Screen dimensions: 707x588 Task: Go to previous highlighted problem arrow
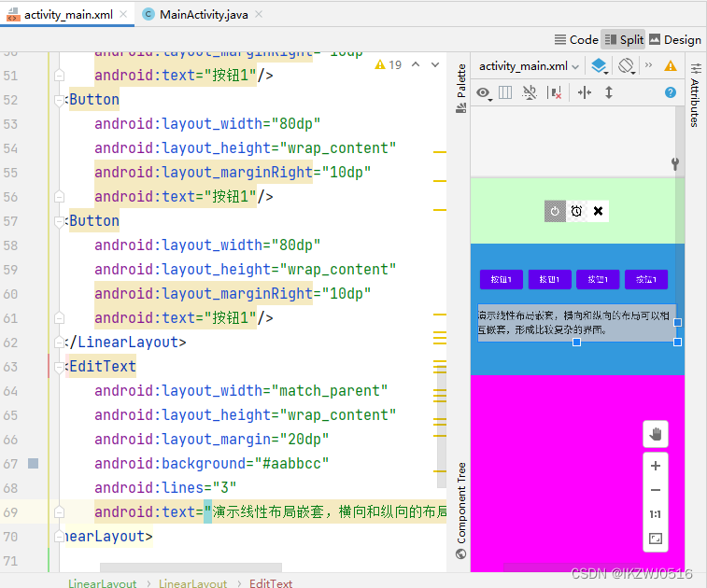point(416,65)
